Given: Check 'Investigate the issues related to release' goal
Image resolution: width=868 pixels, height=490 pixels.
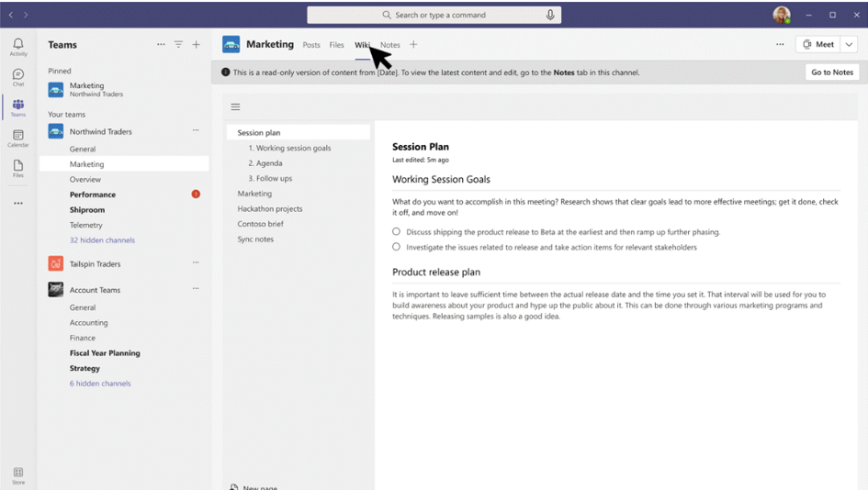Looking at the screenshot, I should (x=397, y=247).
